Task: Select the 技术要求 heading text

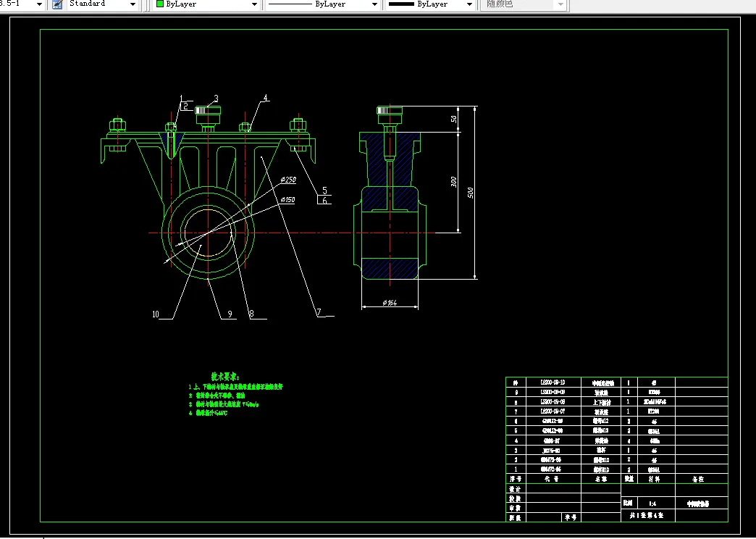Action: (x=224, y=377)
